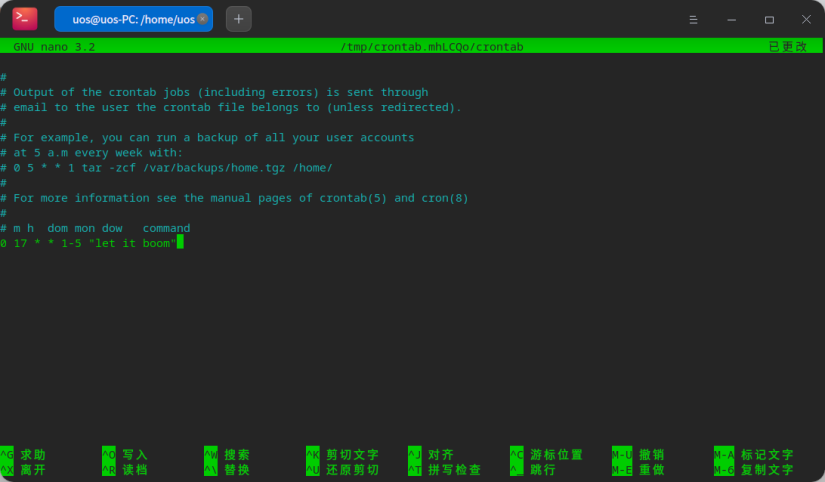Click the terminal app icon in title bar
The image size is (825, 482).
25,19
